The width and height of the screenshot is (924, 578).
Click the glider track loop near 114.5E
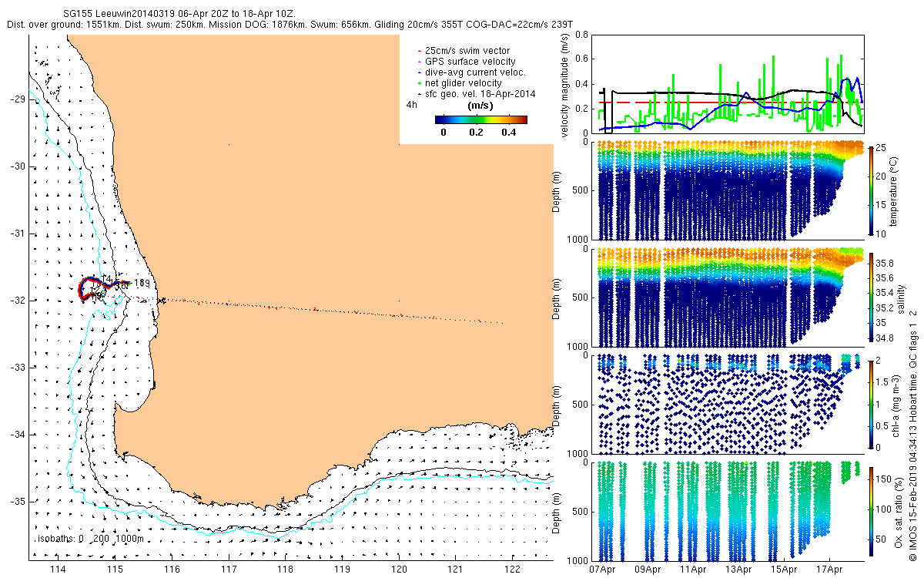click(99, 287)
